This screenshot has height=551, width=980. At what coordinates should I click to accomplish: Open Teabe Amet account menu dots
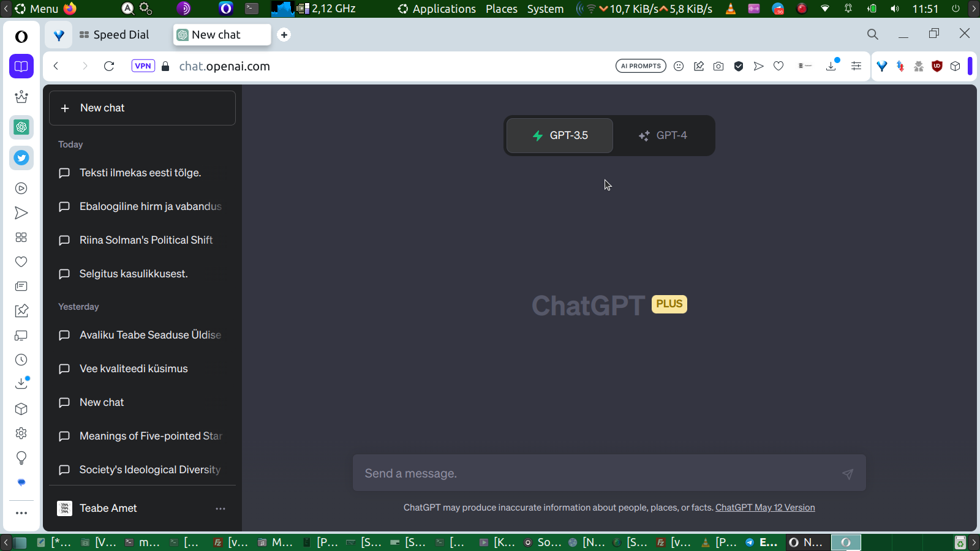(x=221, y=508)
